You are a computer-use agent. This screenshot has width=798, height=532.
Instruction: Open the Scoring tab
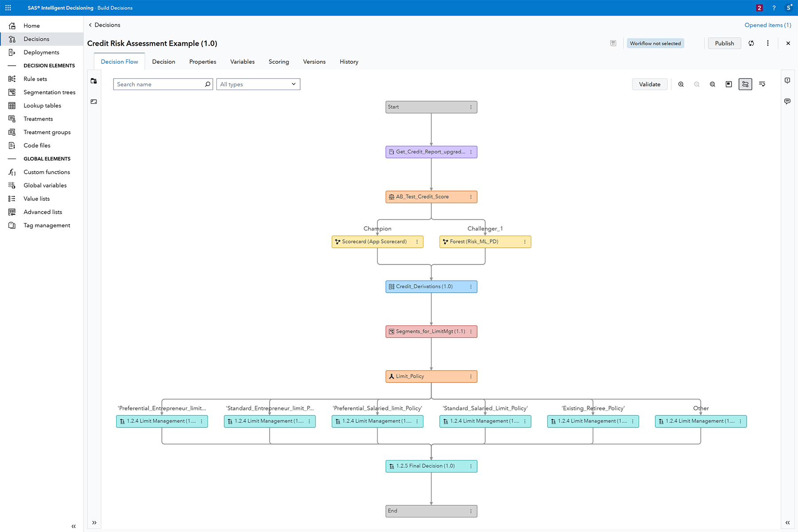click(x=278, y=62)
